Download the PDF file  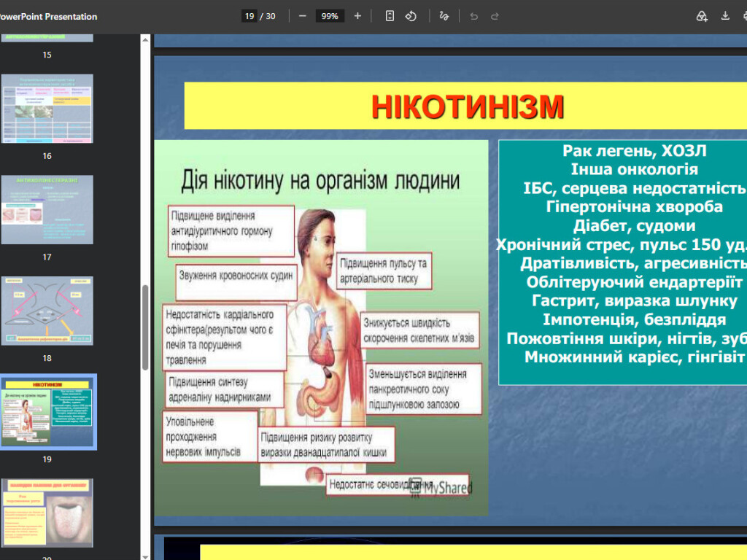pos(725,16)
